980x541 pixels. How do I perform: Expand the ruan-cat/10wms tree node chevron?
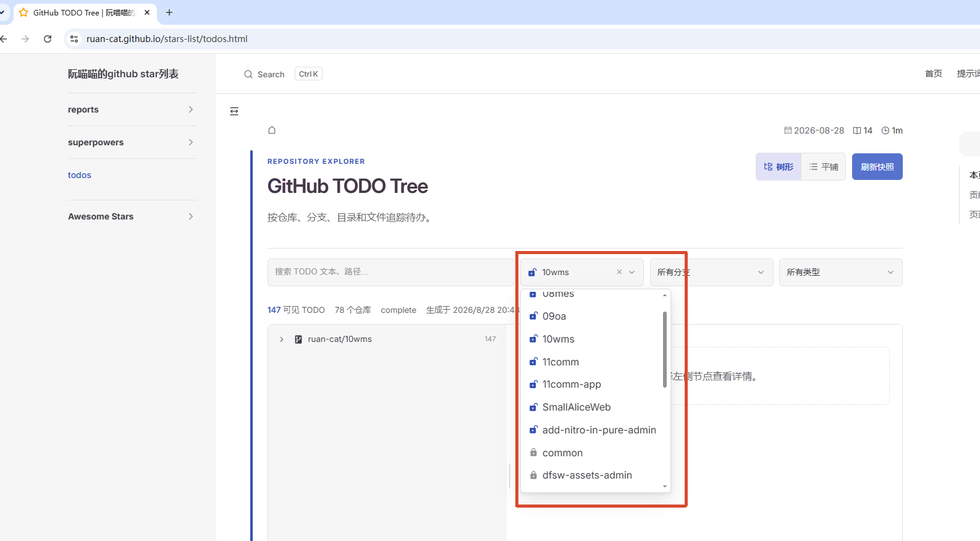click(282, 339)
